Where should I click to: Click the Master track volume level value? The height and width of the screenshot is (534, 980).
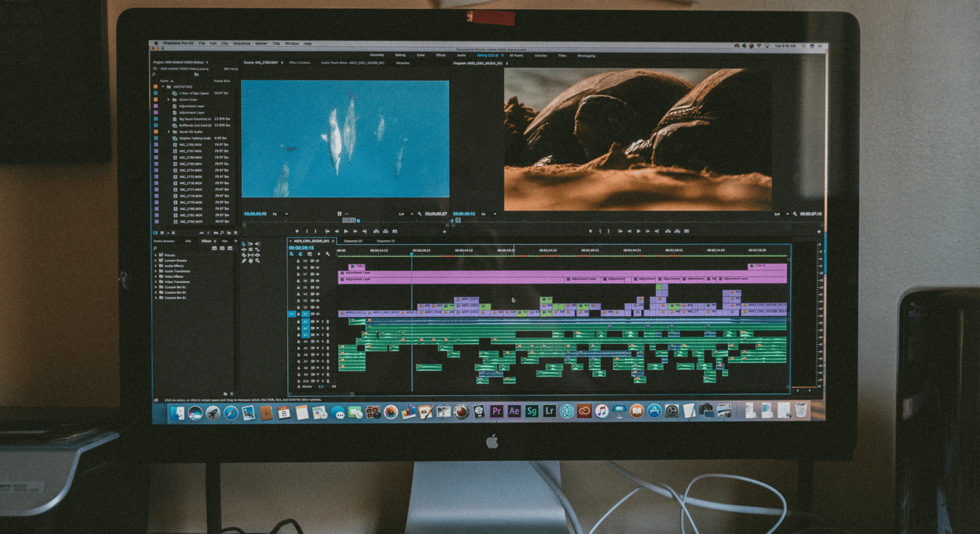pos(320,385)
